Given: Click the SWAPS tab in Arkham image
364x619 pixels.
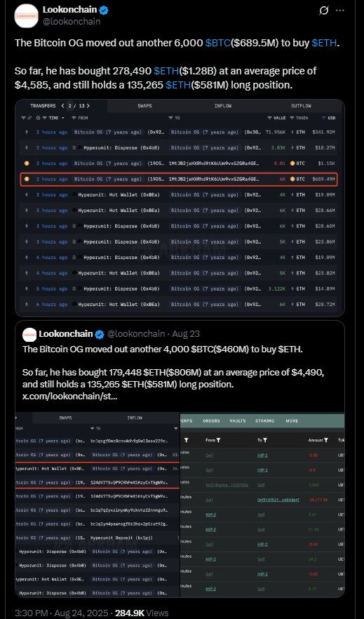Looking at the screenshot, I should pyautogui.click(x=144, y=106).
